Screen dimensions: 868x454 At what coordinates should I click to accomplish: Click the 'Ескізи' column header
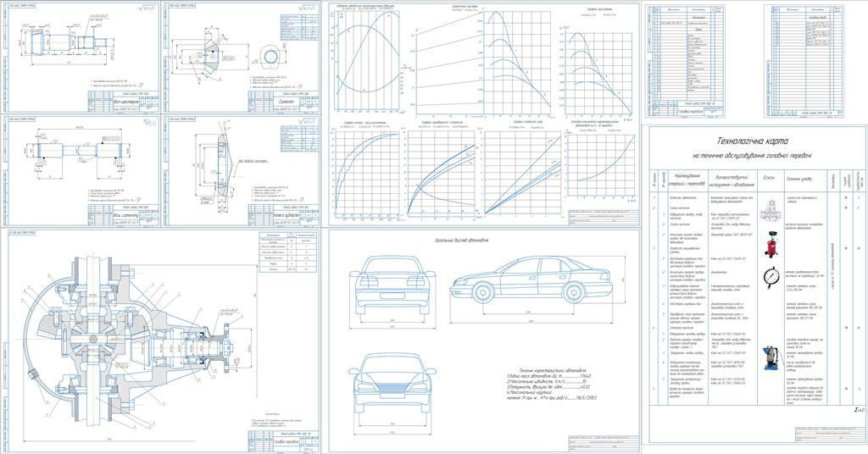click(x=769, y=178)
